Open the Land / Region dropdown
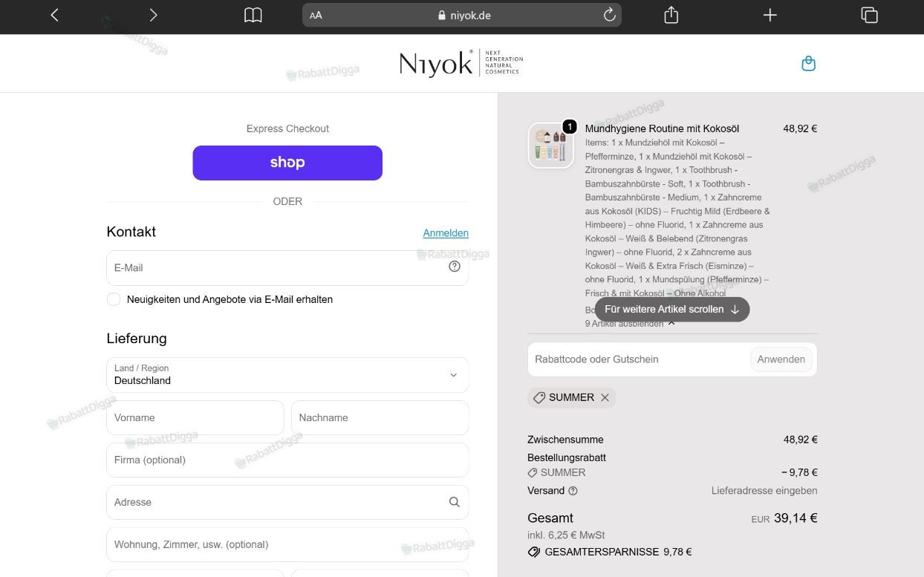The width and height of the screenshot is (924, 577). (287, 375)
